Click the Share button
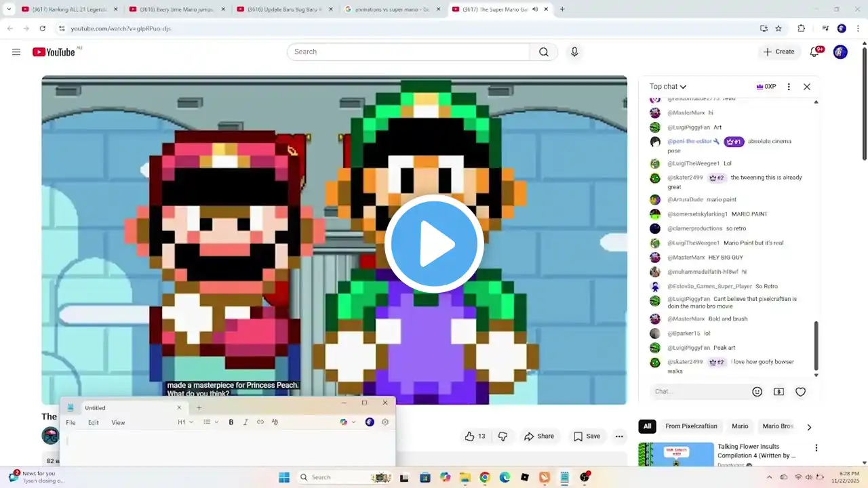This screenshot has width=868, height=488. point(539,436)
